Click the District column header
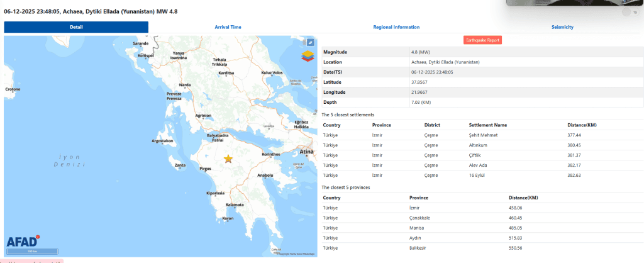644x263 pixels. point(432,125)
